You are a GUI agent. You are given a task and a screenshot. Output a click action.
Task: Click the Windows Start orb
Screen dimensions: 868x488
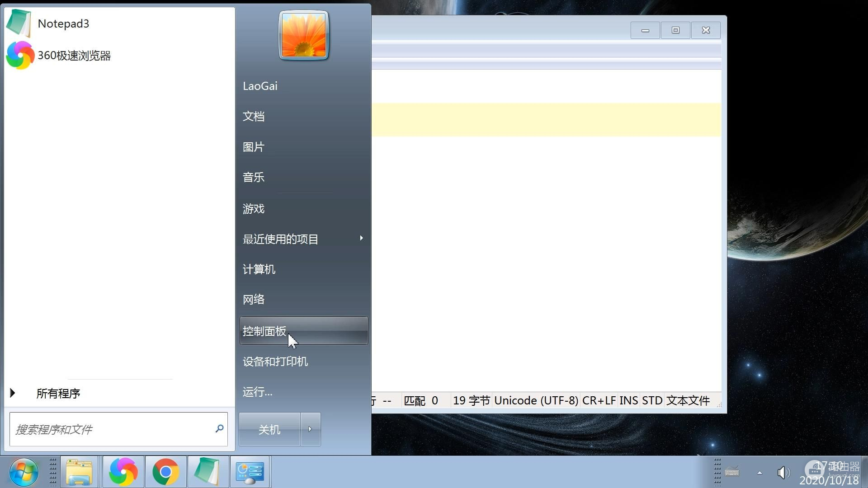pos(24,472)
